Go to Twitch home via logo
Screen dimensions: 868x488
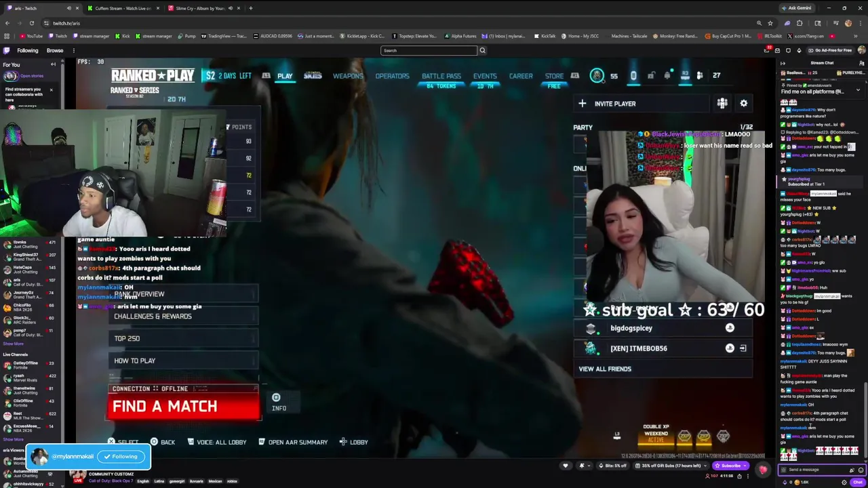point(7,50)
